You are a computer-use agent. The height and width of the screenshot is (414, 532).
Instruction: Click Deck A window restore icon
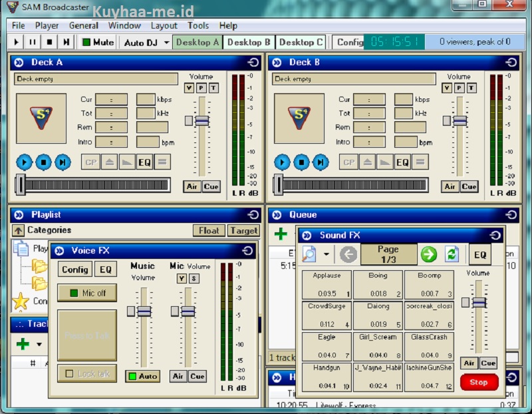click(253, 63)
